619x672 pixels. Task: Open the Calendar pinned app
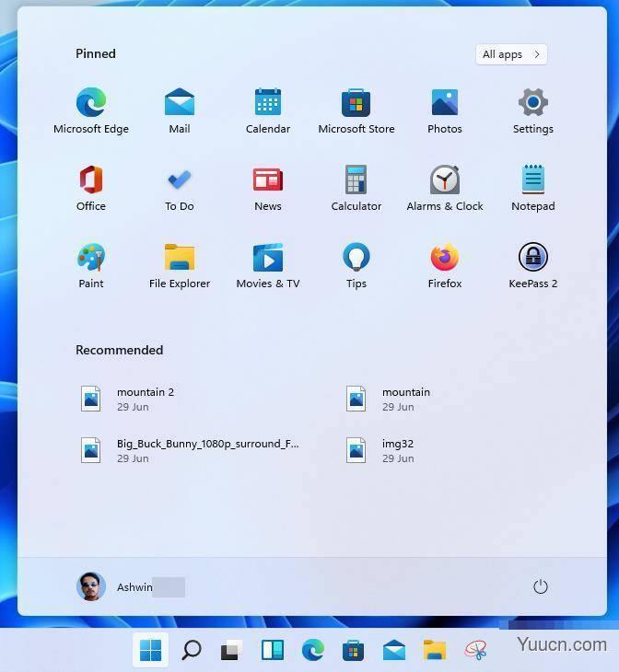click(268, 110)
